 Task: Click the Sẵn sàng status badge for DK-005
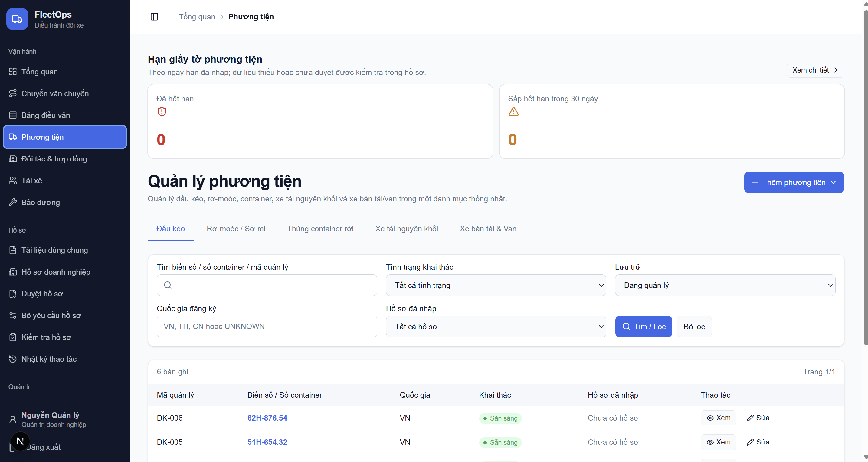click(x=500, y=442)
